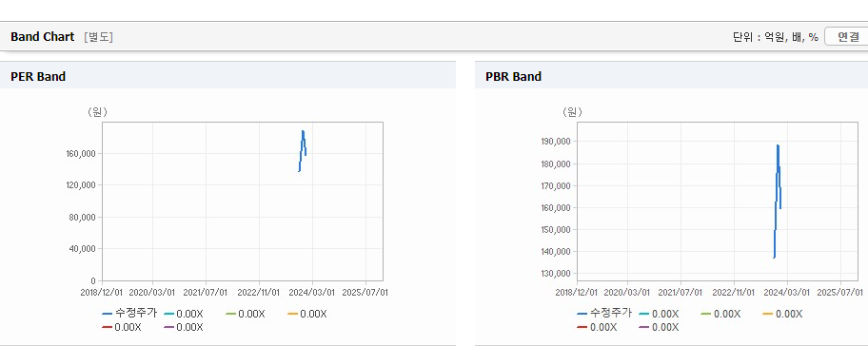Toggle purple 0.00X legend entry in PER Band
This screenshot has width=868, height=346.
184,327
